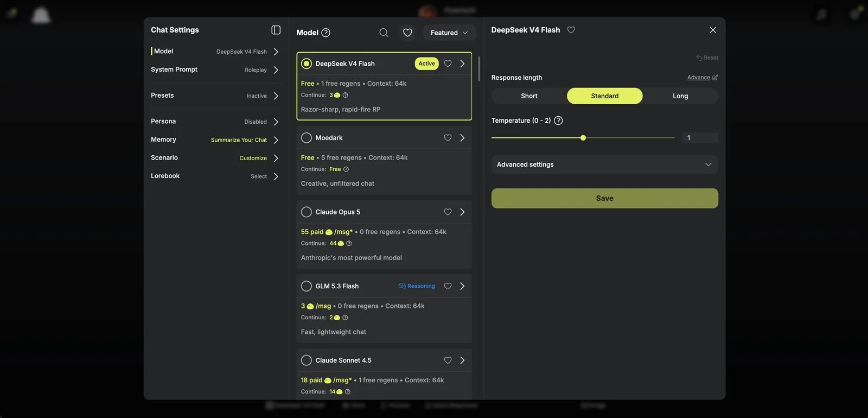868x418 pixels.
Task: Favorite the GLM 5.3 Flash model
Action: point(448,286)
